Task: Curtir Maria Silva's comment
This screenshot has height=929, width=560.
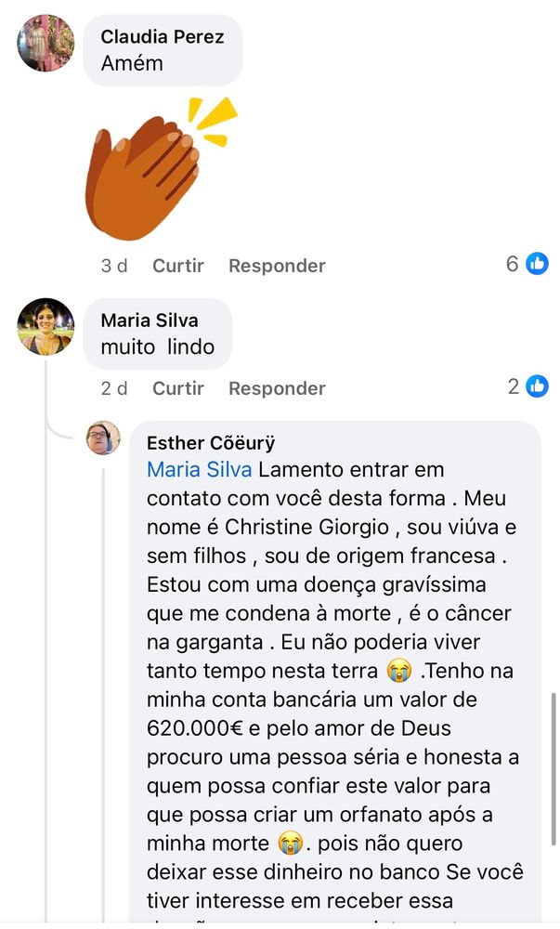Action: click(178, 388)
